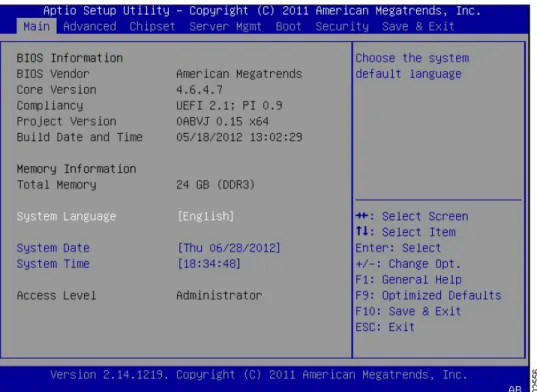Open the [English] language value
Viewport: 537px width, 392px height.
pyautogui.click(x=205, y=216)
